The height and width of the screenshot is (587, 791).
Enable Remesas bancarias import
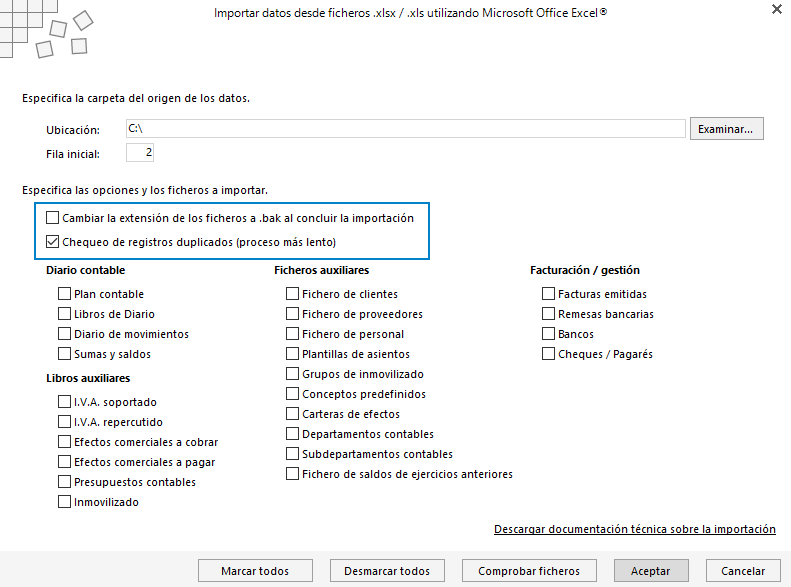point(548,314)
